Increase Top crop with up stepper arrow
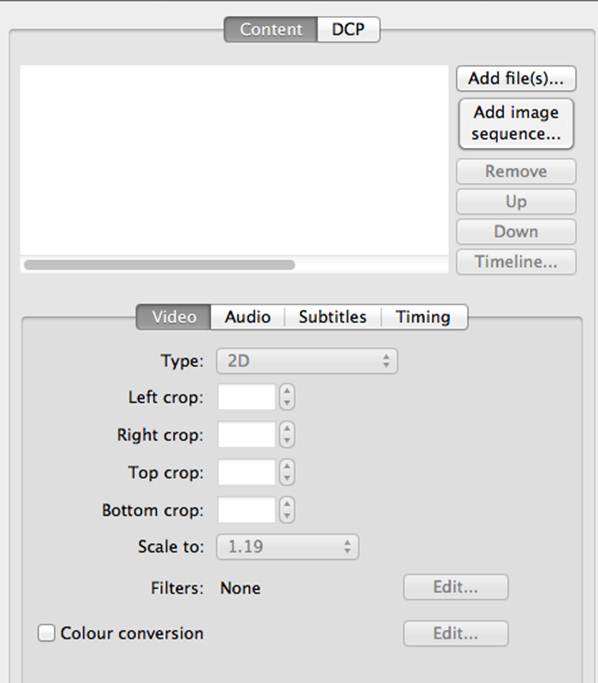 click(287, 466)
